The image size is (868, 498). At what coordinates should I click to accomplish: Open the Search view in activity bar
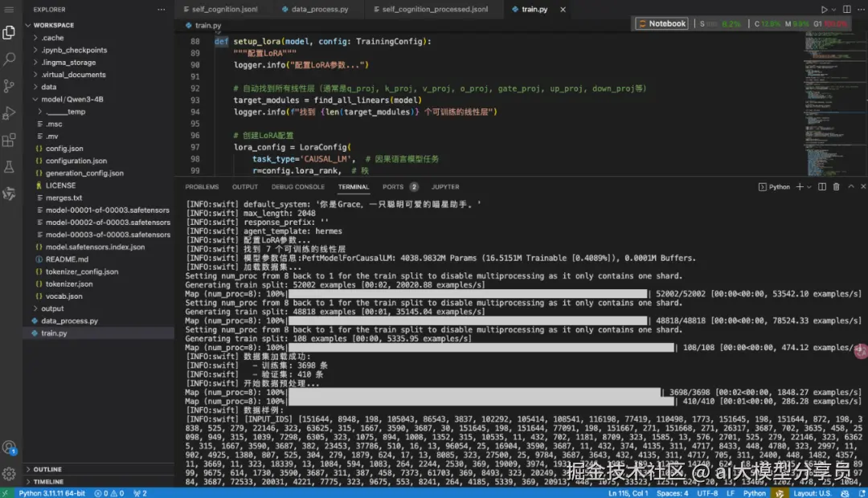pyautogui.click(x=9, y=59)
